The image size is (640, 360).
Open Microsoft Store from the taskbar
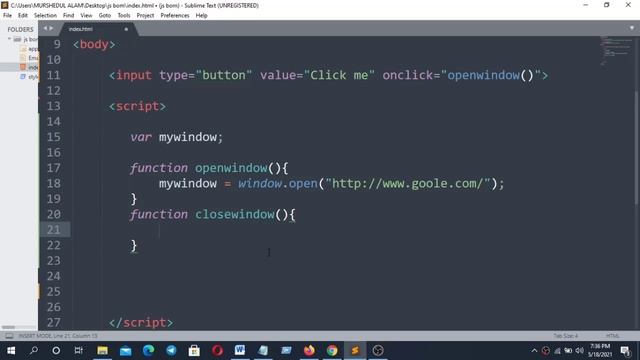coord(194,351)
